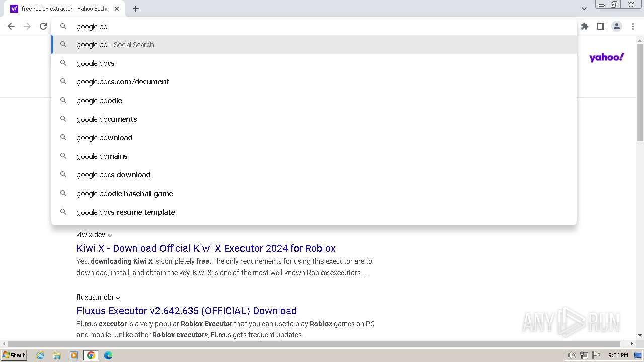The height and width of the screenshot is (362, 644).
Task: Go back to the previous page
Action: 11,26
